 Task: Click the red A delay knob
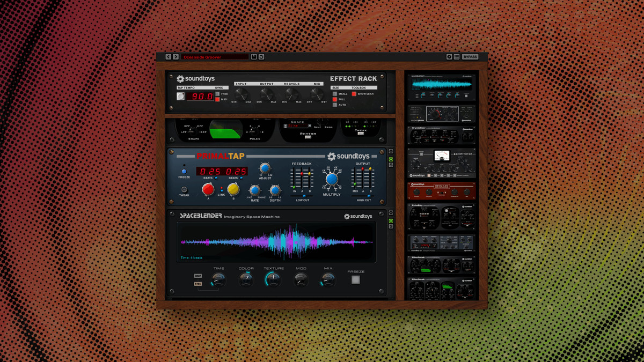point(208,189)
